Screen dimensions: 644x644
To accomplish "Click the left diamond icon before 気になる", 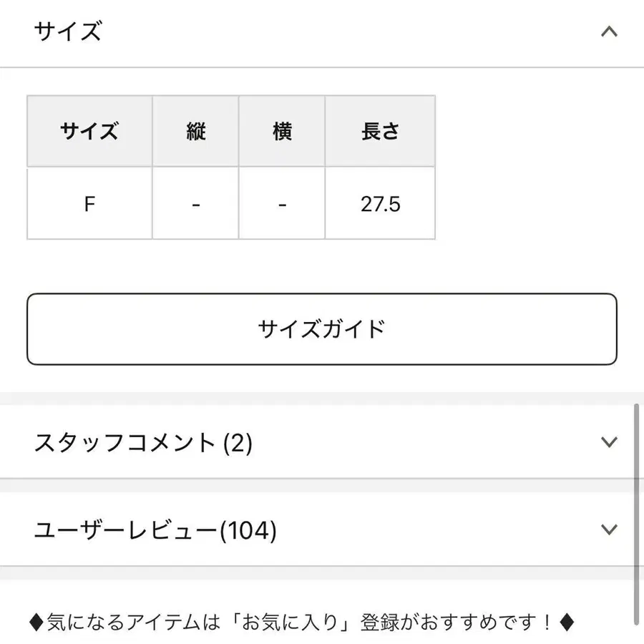I will click(x=39, y=623).
